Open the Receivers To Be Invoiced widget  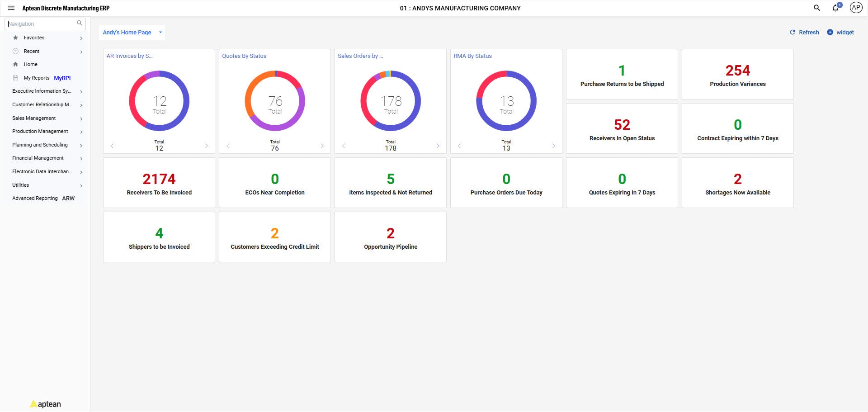tap(159, 183)
